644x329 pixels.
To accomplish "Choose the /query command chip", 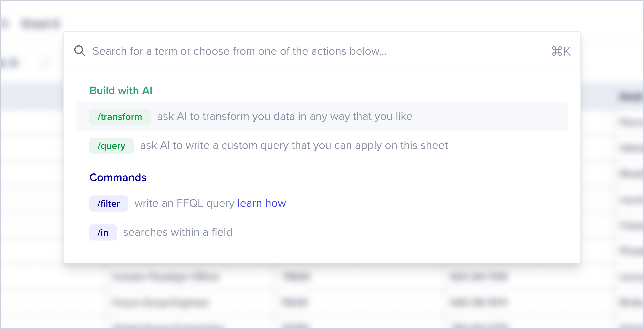I will tap(111, 146).
